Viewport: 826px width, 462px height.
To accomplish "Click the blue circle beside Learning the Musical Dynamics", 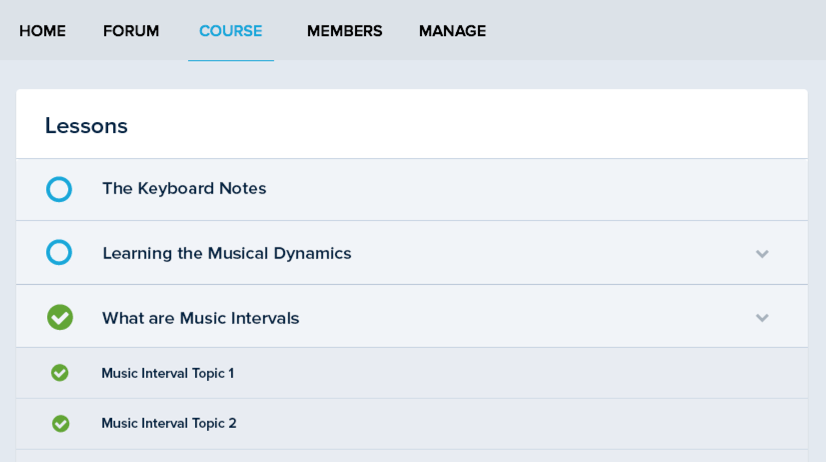I will coord(59,252).
